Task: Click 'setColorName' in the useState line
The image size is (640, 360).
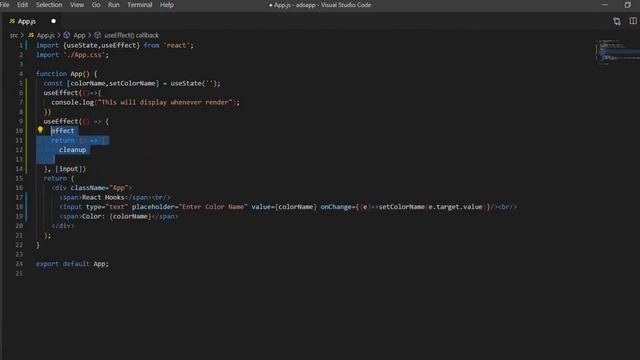Action: tap(132, 83)
